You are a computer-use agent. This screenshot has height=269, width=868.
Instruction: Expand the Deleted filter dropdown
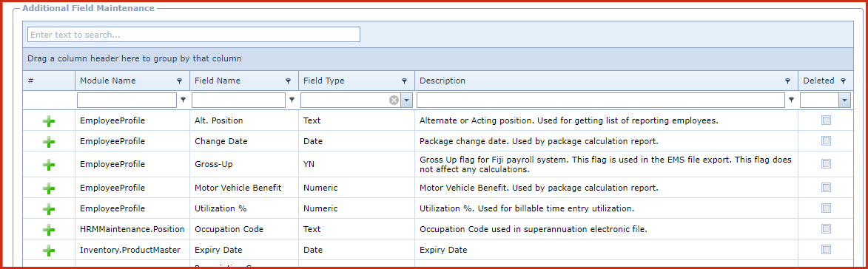click(845, 100)
